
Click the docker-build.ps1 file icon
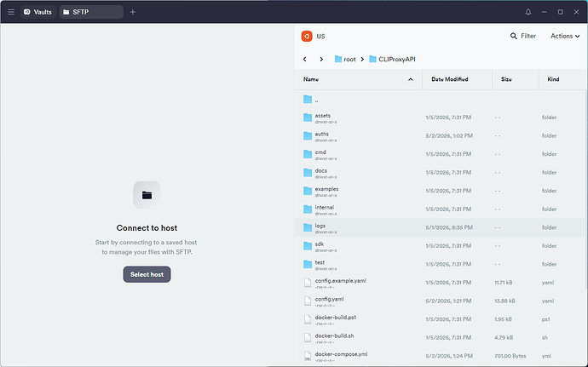click(x=308, y=319)
